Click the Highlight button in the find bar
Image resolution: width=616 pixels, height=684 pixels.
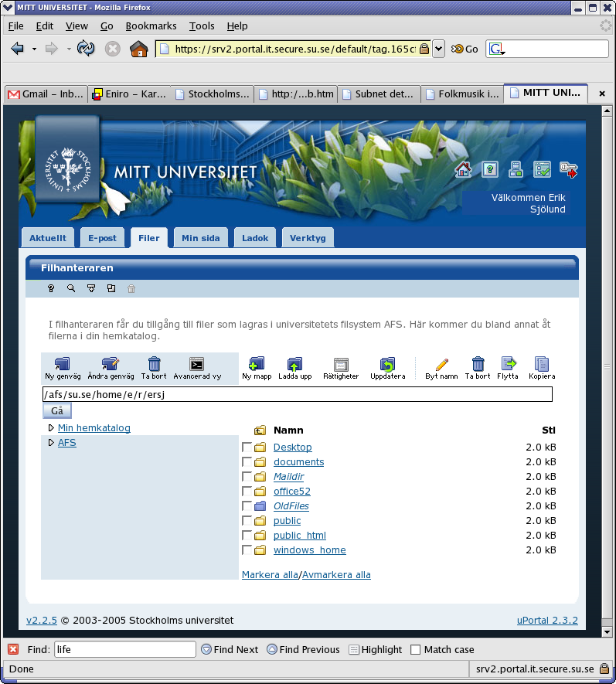376,649
